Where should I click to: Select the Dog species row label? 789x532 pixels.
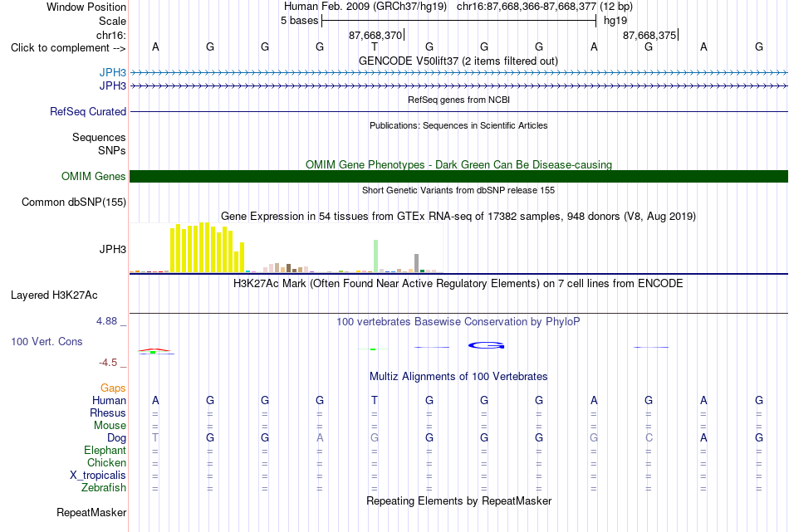click(117, 438)
